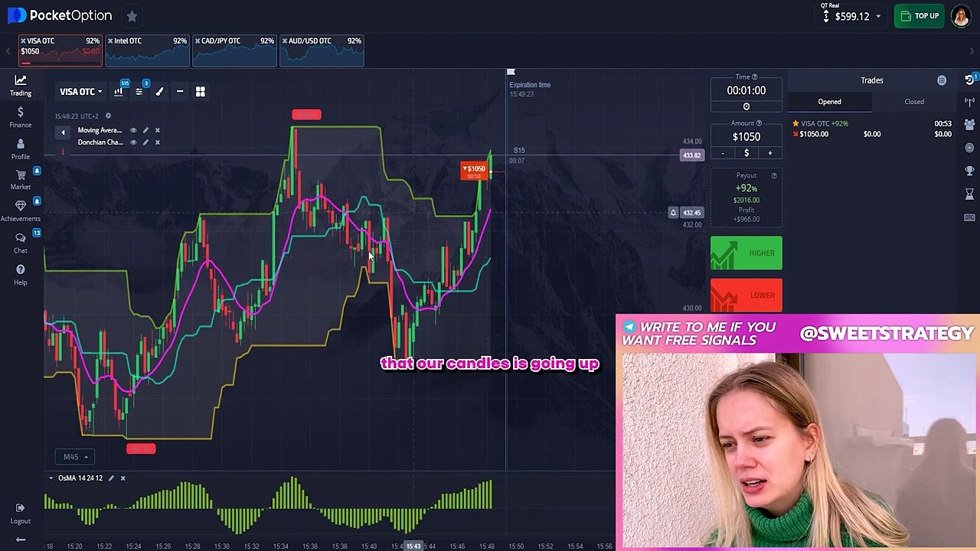The image size is (980, 551).
Task: Edit the 00:01:00 trade time field
Action: click(x=746, y=90)
